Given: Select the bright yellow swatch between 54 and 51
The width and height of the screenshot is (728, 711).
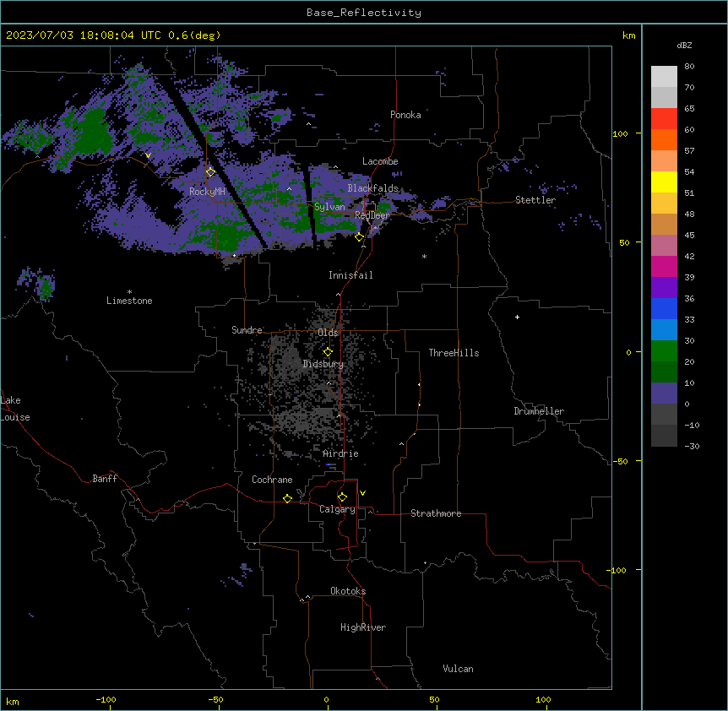Looking at the screenshot, I should tap(664, 182).
